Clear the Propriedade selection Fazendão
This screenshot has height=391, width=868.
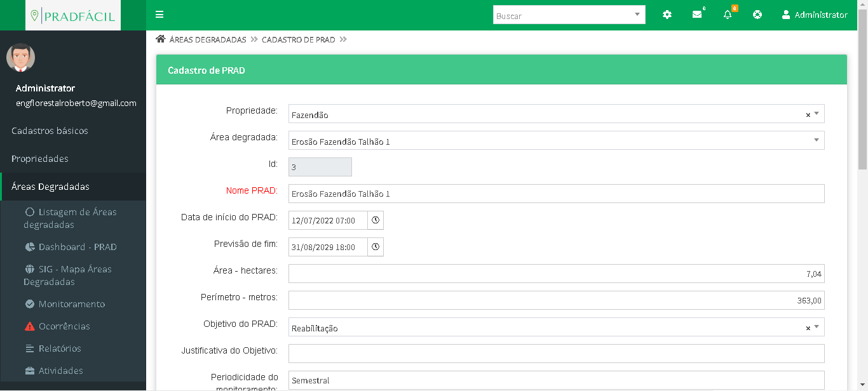[x=808, y=115]
